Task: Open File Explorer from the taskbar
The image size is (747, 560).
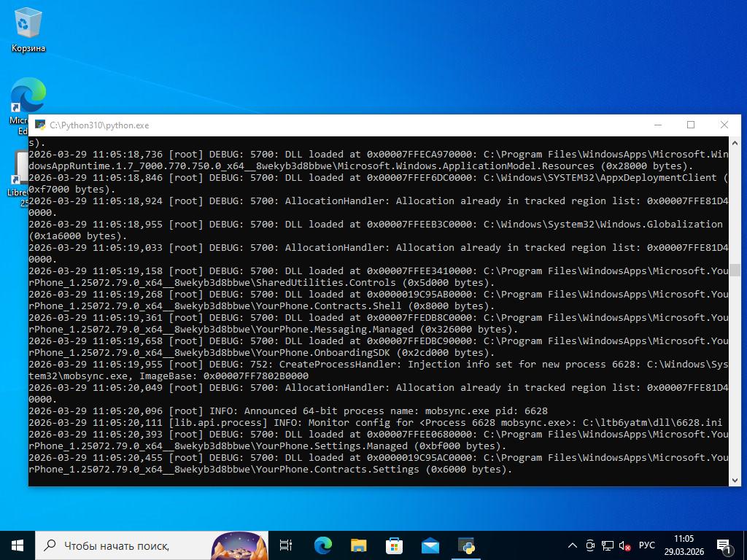Action: 358,545
